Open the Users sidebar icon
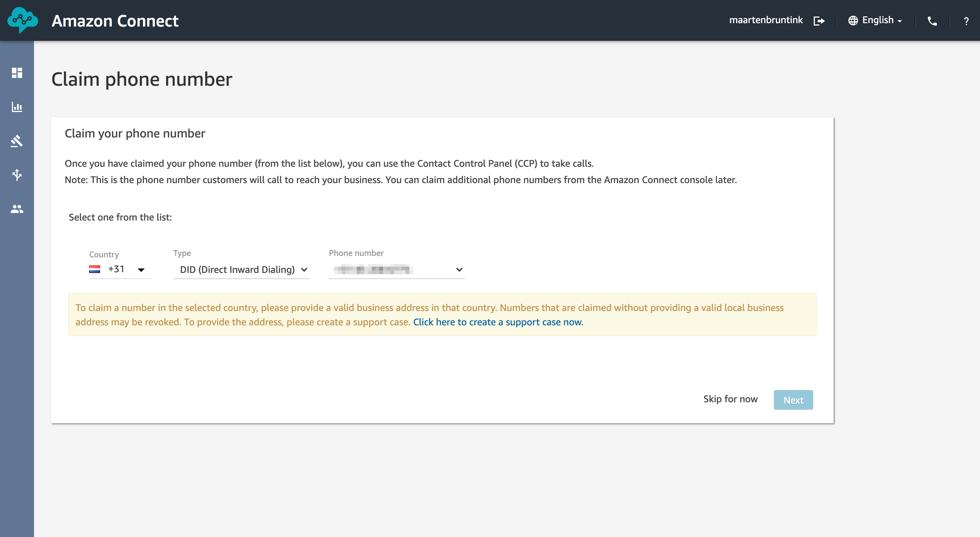This screenshot has height=537, width=980. 17,209
